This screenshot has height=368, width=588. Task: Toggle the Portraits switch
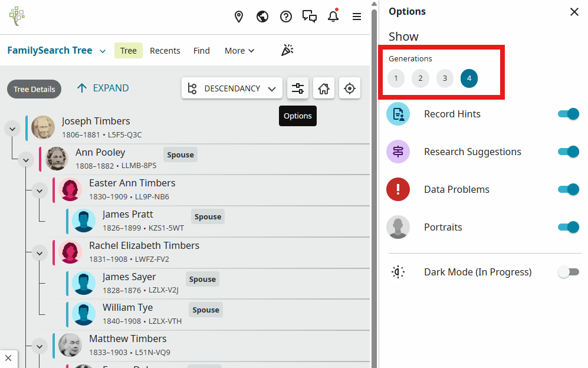[x=569, y=227]
